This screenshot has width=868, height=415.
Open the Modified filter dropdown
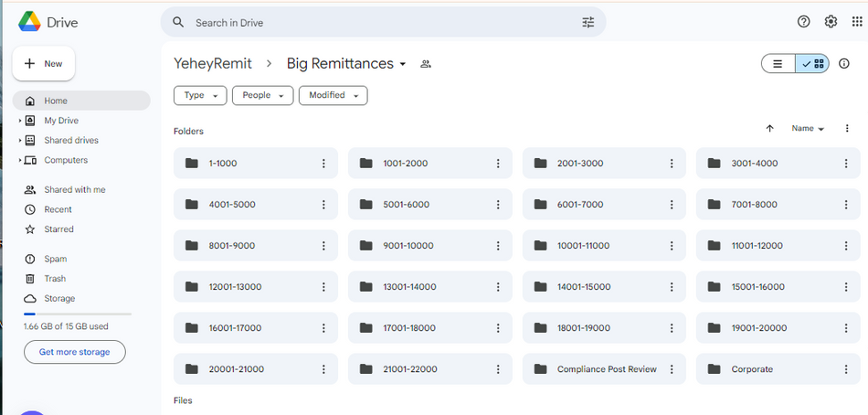click(333, 95)
